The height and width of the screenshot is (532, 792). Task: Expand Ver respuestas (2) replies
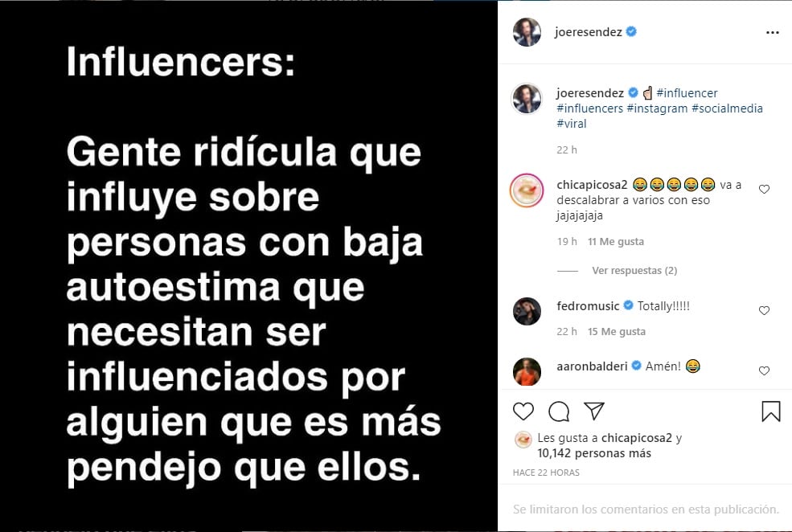pos(634,271)
